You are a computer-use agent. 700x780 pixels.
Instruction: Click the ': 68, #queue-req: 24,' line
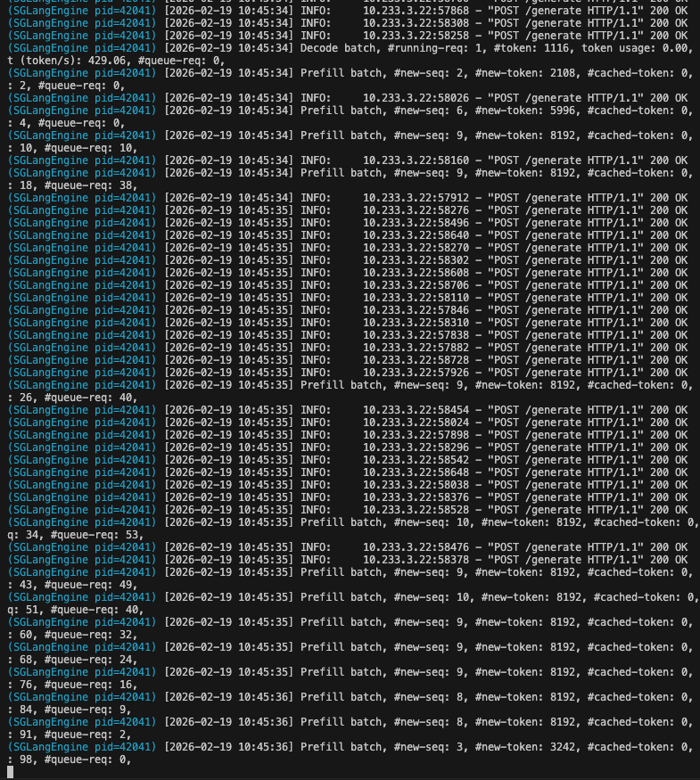(x=72, y=660)
